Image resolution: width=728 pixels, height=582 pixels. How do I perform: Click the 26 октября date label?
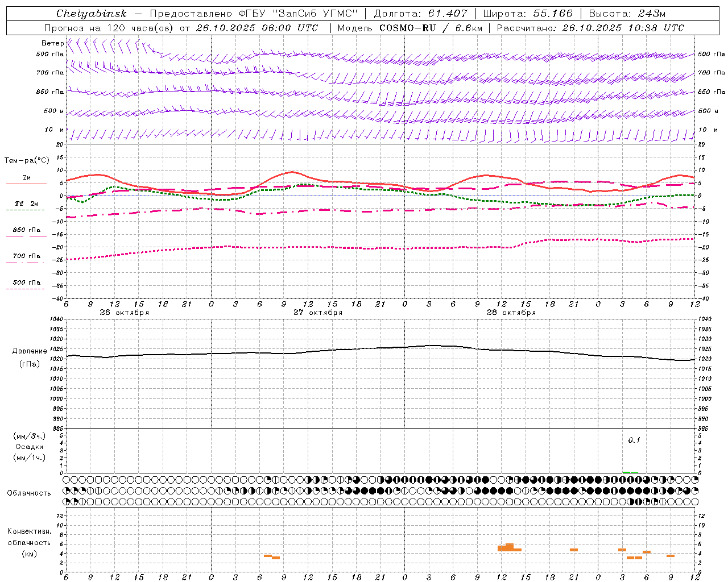[x=124, y=313]
